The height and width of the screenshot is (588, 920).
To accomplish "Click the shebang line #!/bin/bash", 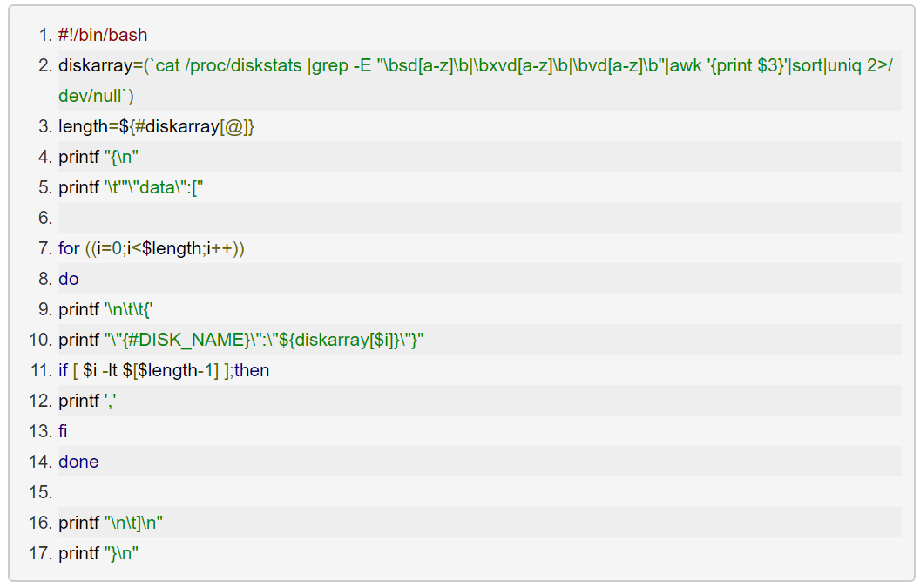I will click(x=103, y=36).
